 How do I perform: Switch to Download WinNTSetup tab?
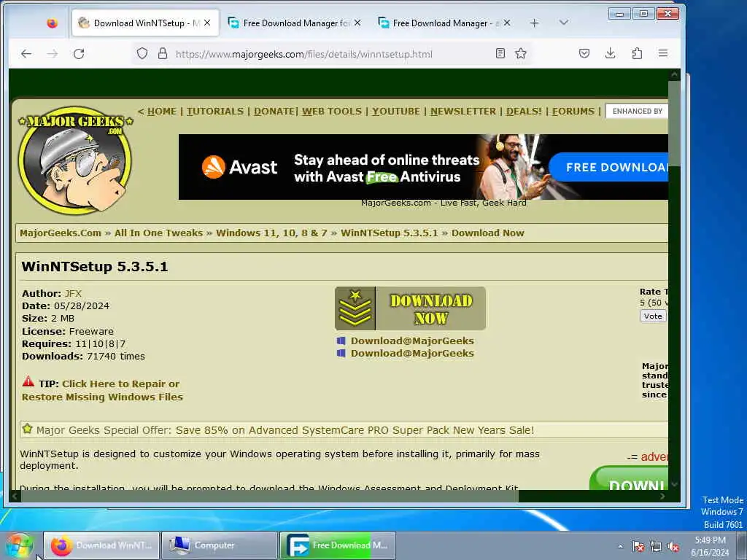tap(145, 23)
